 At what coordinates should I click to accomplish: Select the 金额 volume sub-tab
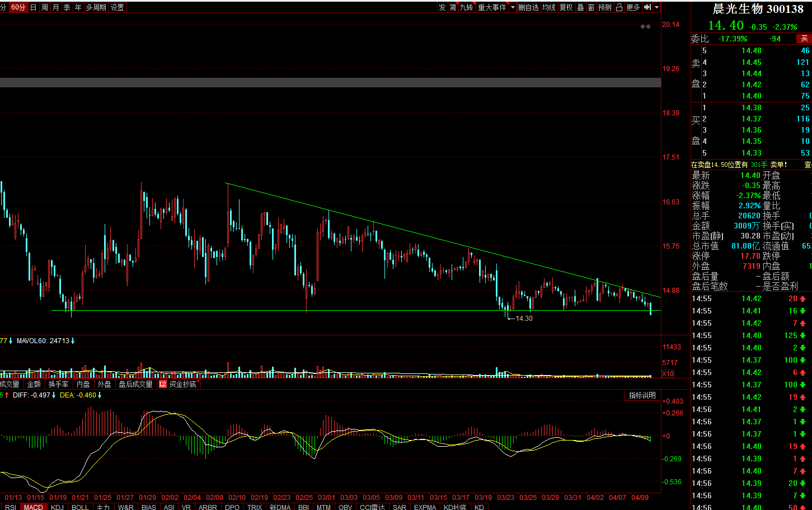[34, 384]
